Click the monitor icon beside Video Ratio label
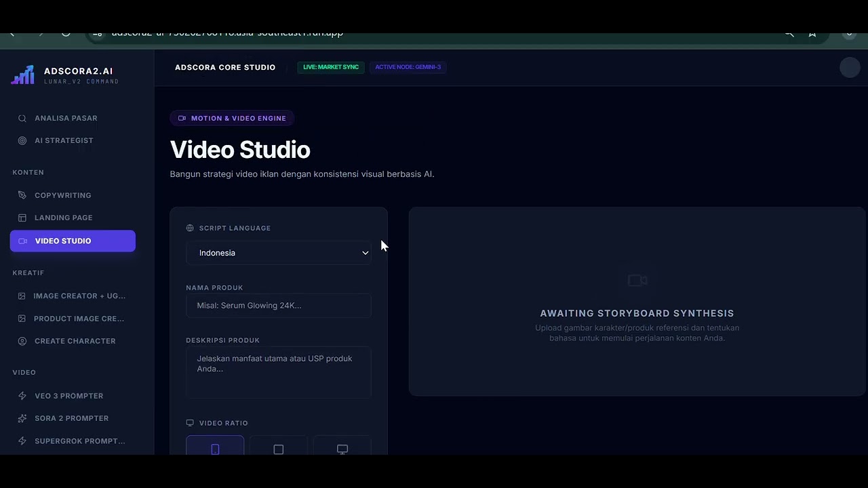This screenshot has width=868, height=488. coord(190,423)
